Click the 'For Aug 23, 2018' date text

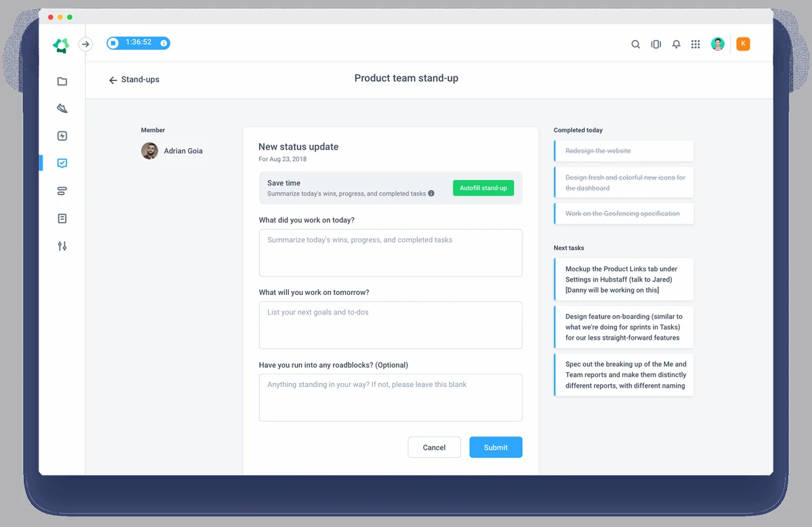click(282, 160)
